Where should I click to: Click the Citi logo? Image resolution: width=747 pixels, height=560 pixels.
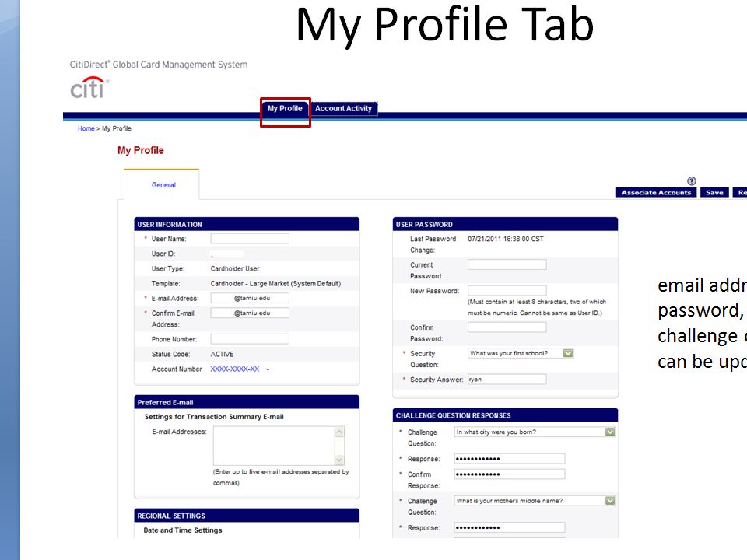tap(89, 88)
